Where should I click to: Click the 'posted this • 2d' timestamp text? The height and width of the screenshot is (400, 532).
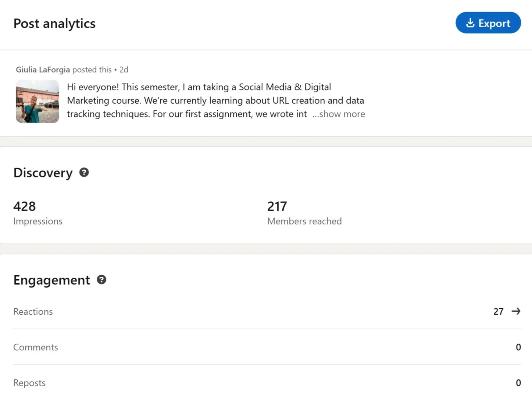pos(100,70)
